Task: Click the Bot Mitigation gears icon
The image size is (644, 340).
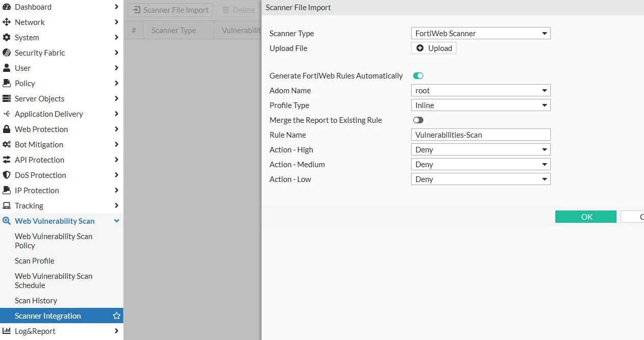Action: 7,145
